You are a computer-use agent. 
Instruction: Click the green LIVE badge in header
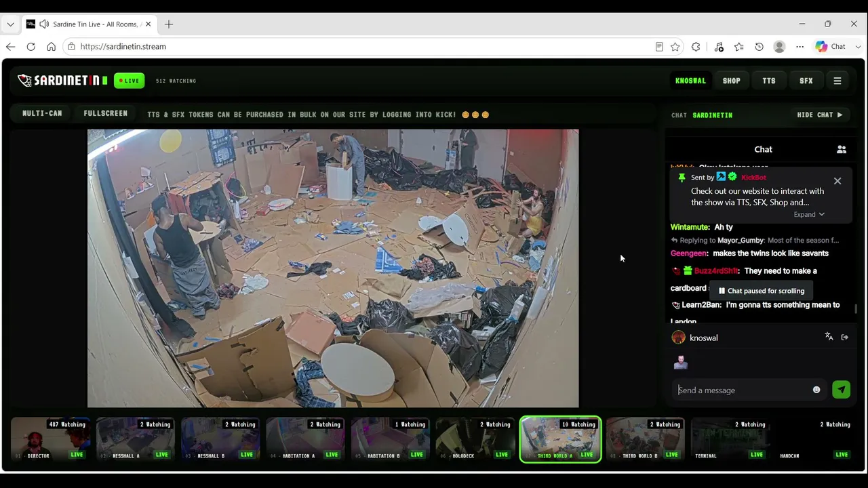(129, 81)
